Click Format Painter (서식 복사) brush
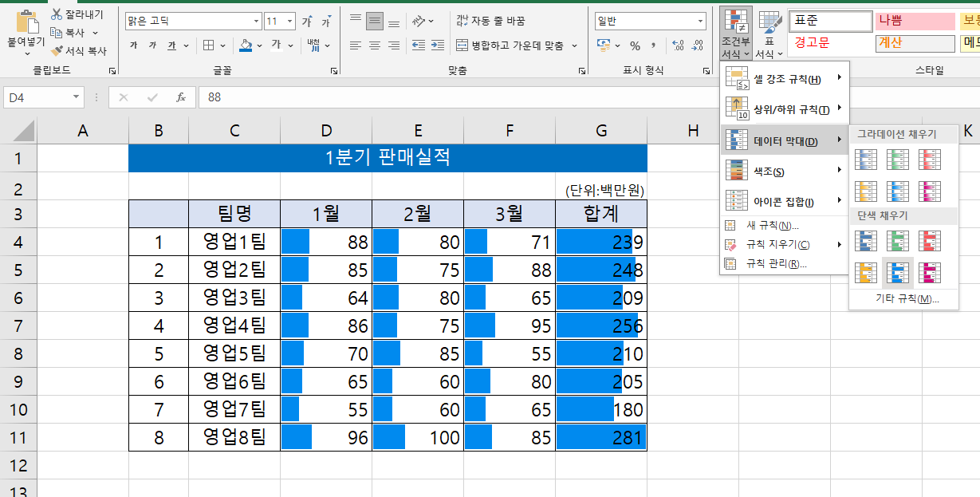The height and width of the screenshot is (497, 980). click(x=78, y=50)
